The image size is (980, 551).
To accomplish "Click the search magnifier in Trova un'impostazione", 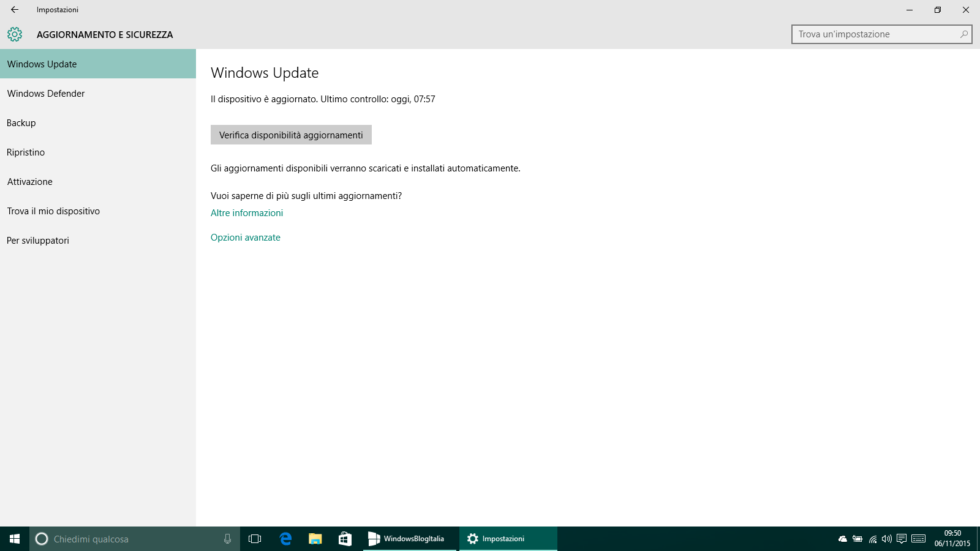I will 964,34.
